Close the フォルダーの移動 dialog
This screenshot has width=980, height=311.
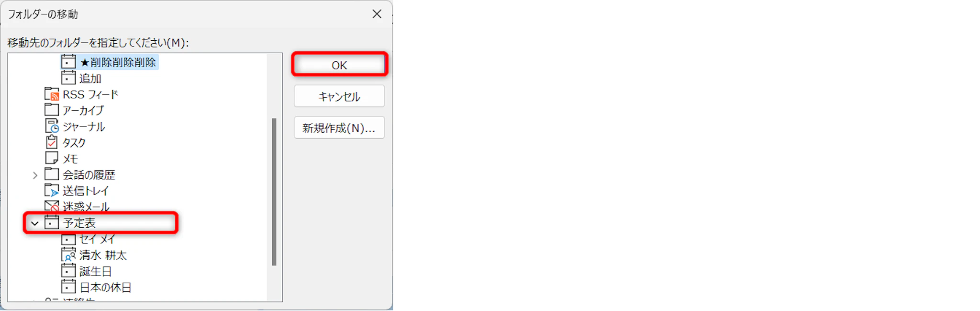pyautogui.click(x=377, y=14)
